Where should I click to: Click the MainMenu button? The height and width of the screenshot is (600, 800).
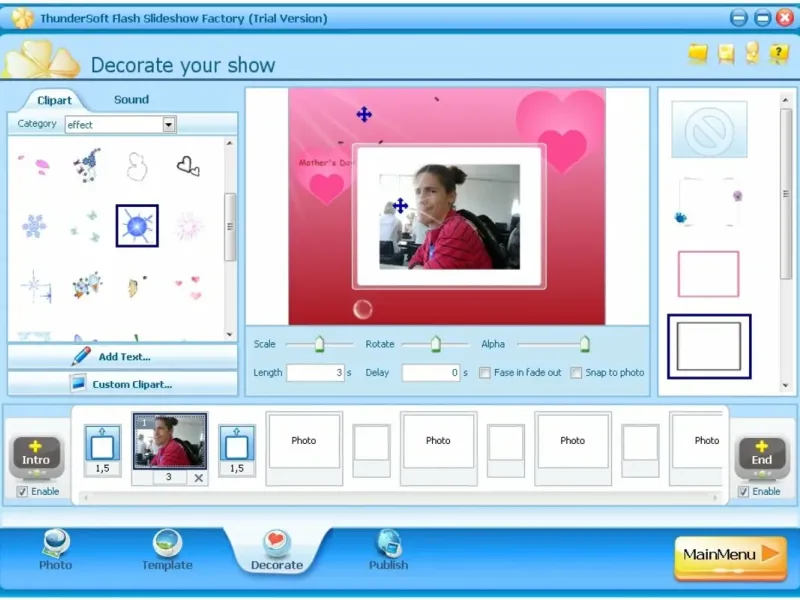coord(731,557)
